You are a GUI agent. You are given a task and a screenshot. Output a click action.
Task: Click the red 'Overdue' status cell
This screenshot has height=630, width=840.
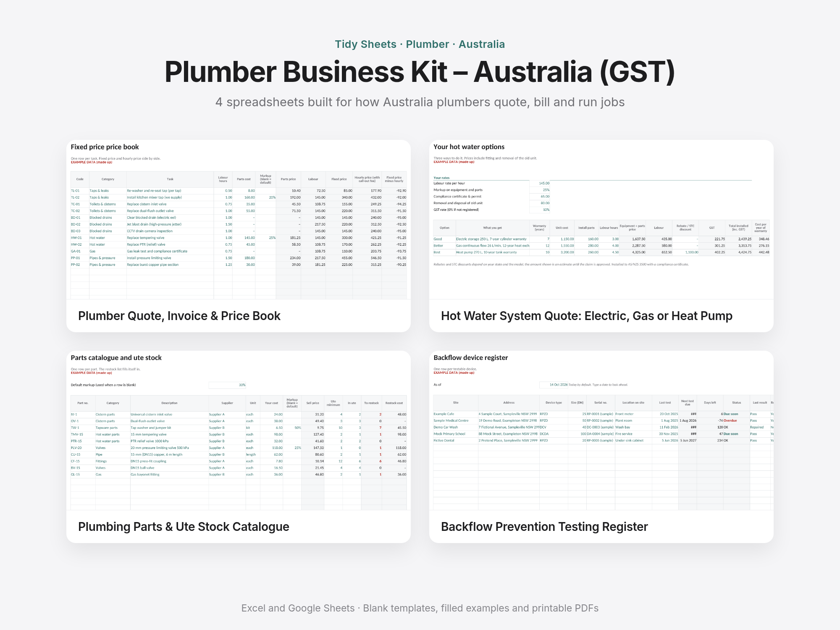pyautogui.click(x=737, y=420)
